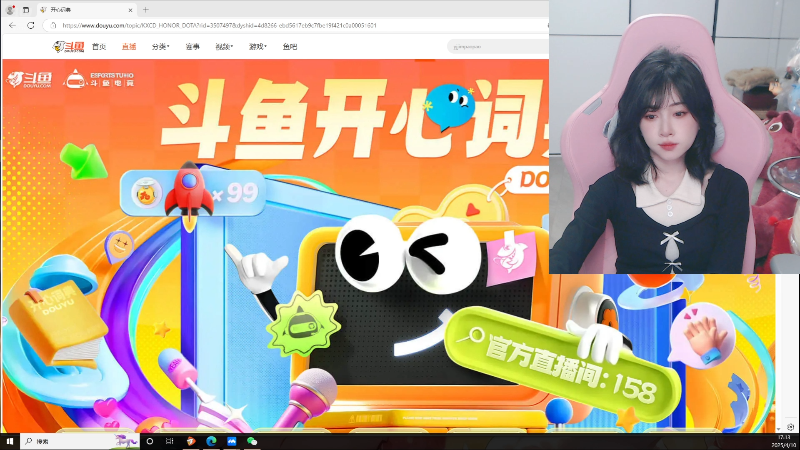
Task: Click the 斗鱼电竞 esports logo on banner
Action: point(99,79)
